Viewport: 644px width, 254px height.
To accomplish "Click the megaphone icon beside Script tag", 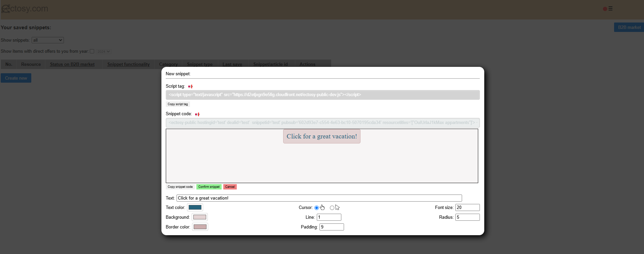I will tap(190, 87).
